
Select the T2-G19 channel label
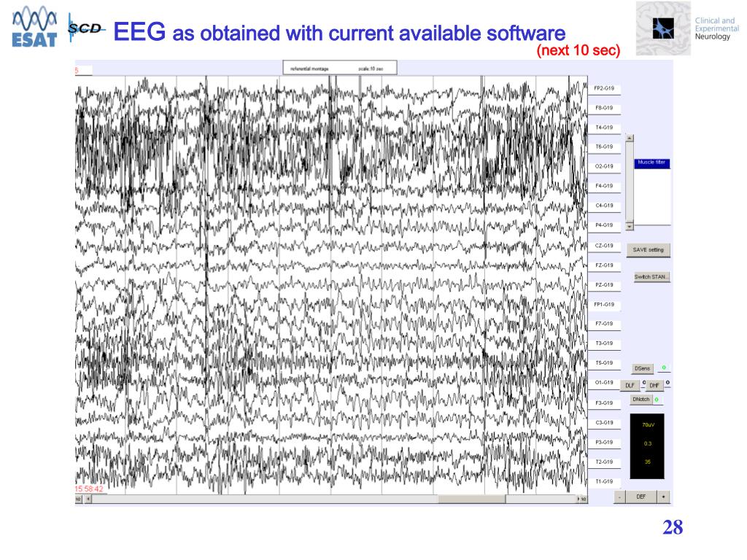pos(604,462)
